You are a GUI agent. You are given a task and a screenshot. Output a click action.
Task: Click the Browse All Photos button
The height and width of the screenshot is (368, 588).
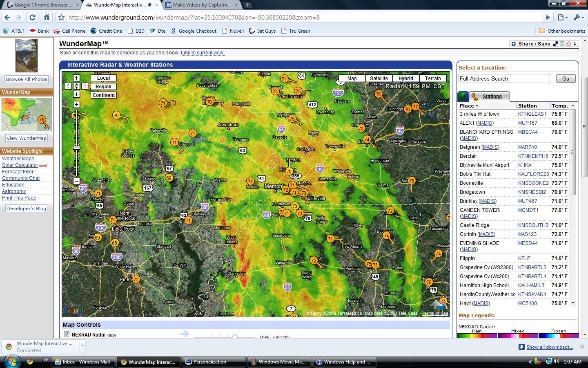(x=27, y=79)
